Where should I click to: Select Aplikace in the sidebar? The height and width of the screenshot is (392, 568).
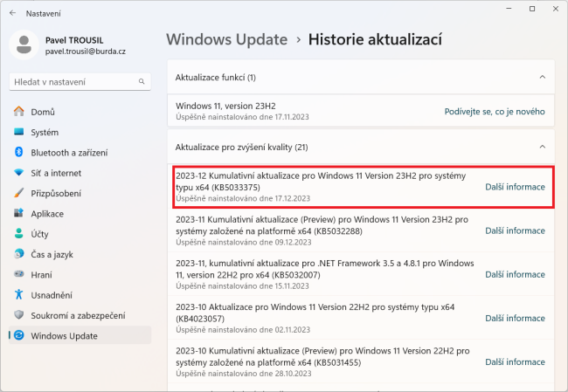80,214
